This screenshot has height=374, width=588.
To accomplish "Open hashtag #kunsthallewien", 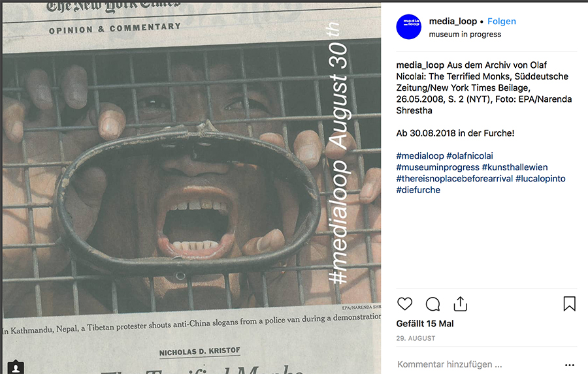I will click(x=515, y=167).
